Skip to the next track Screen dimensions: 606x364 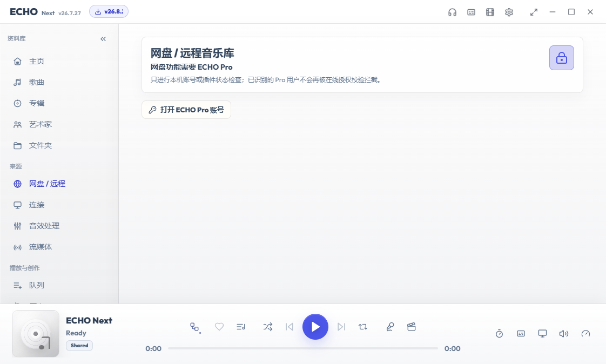pos(341,327)
